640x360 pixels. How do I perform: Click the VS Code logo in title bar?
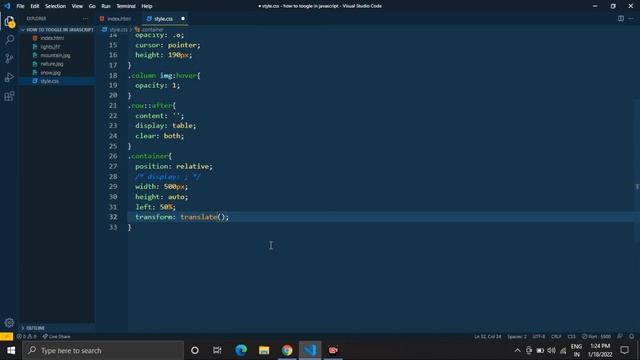[x=7, y=6]
